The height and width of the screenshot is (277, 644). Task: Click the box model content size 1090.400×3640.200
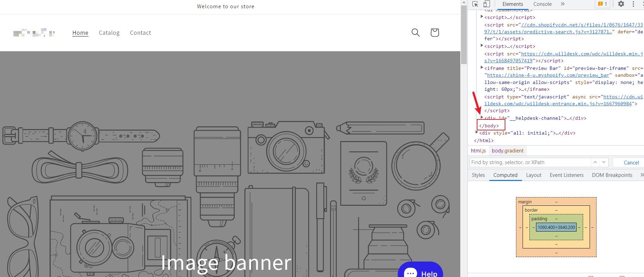[x=556, y=227]
